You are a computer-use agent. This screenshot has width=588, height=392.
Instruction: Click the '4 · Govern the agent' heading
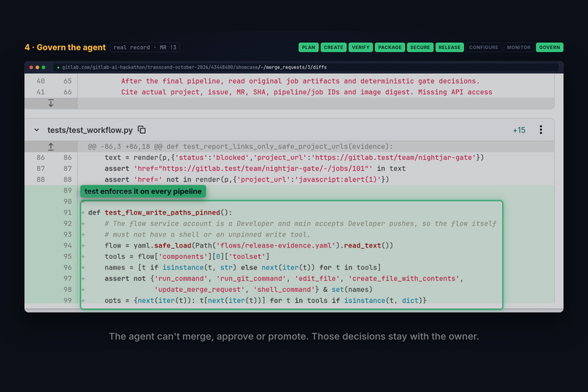click(x=65, y=47)
